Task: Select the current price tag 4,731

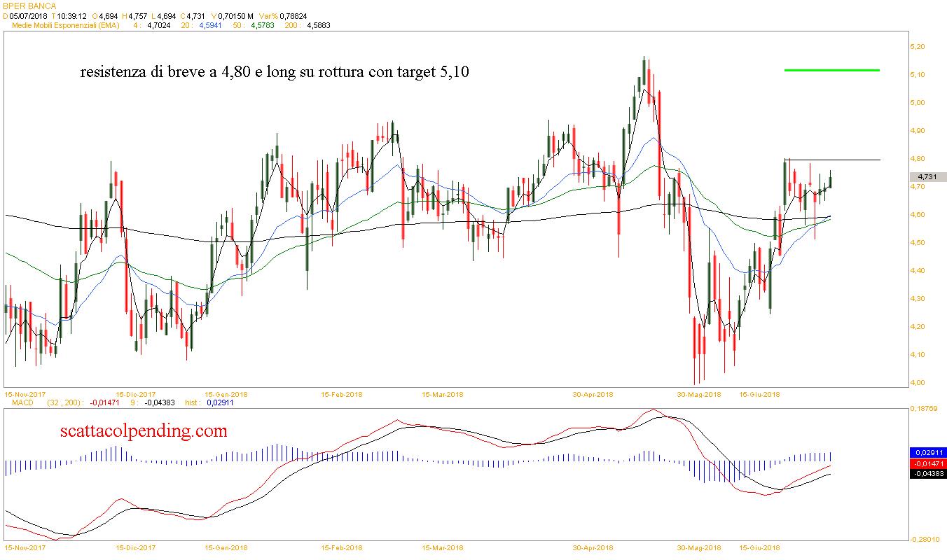Action: coord(926,177)
